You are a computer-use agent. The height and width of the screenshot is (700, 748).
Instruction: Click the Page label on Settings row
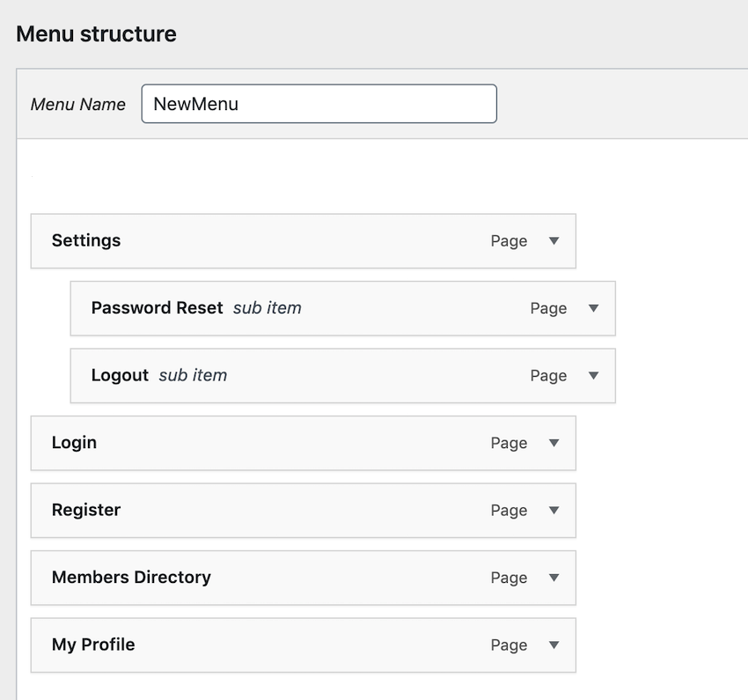pos(509,241)
